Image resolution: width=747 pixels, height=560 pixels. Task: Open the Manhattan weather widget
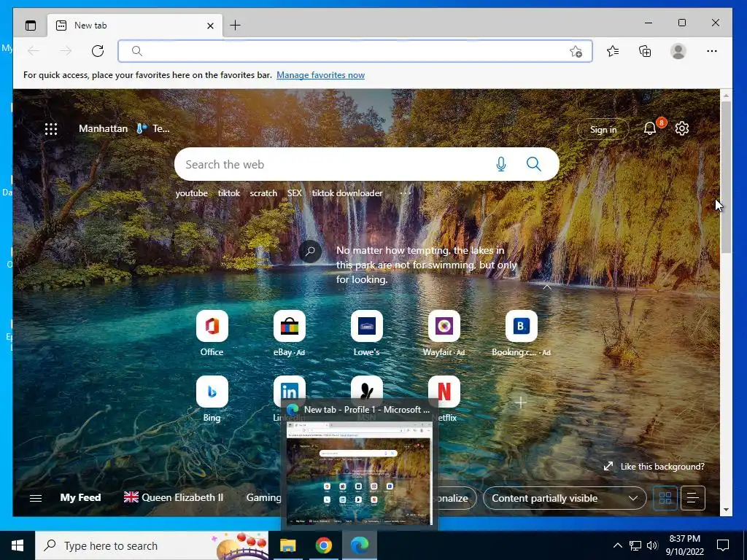click(124, 128)
